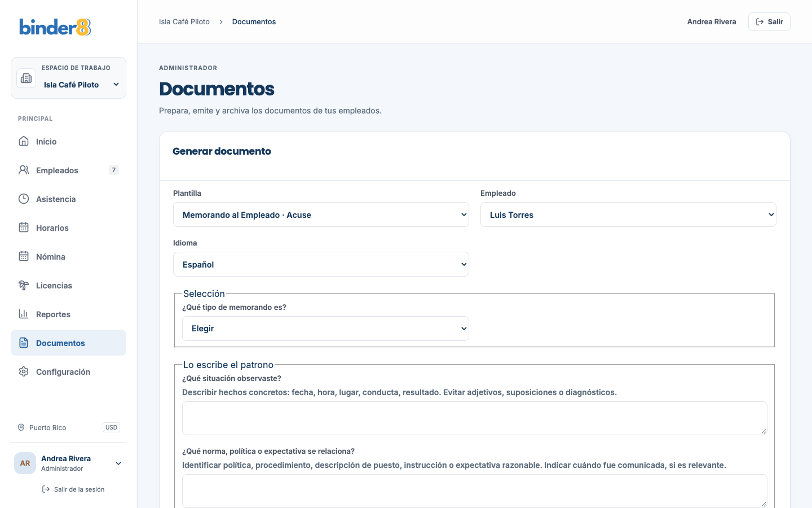
Task: Click the Salir button in the header
Action: (769, 21)
